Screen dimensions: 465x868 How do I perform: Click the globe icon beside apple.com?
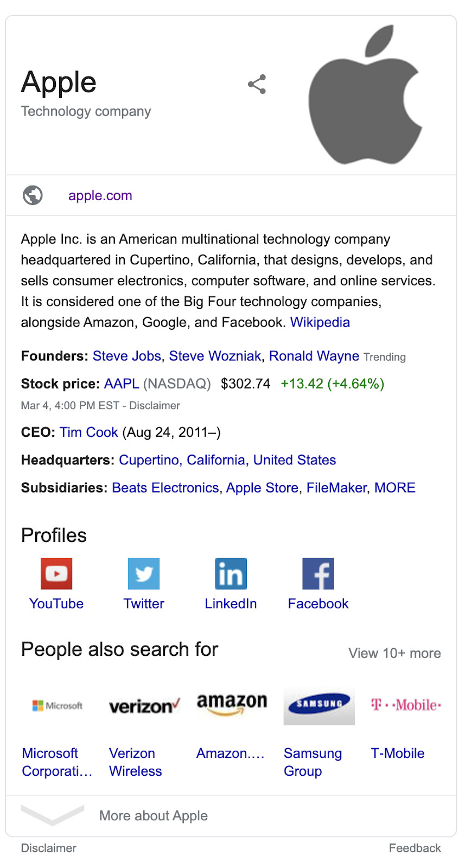(x=32, y=195)
